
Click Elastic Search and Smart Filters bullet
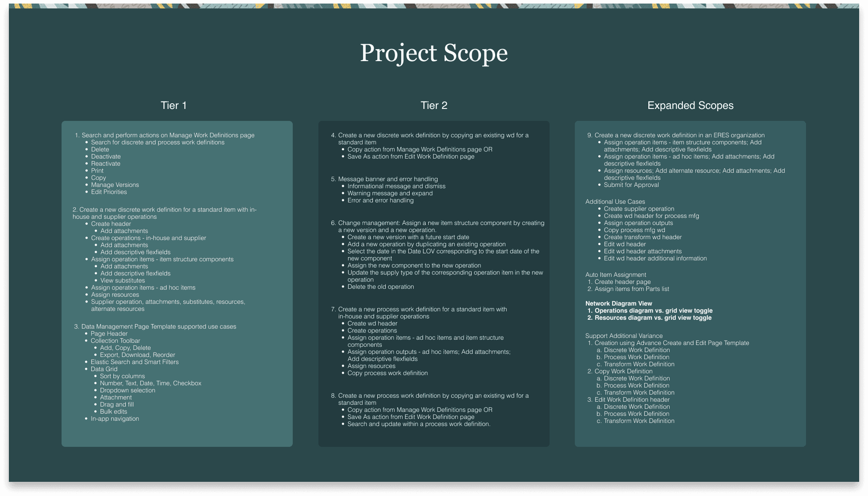[x=135, y=362]
